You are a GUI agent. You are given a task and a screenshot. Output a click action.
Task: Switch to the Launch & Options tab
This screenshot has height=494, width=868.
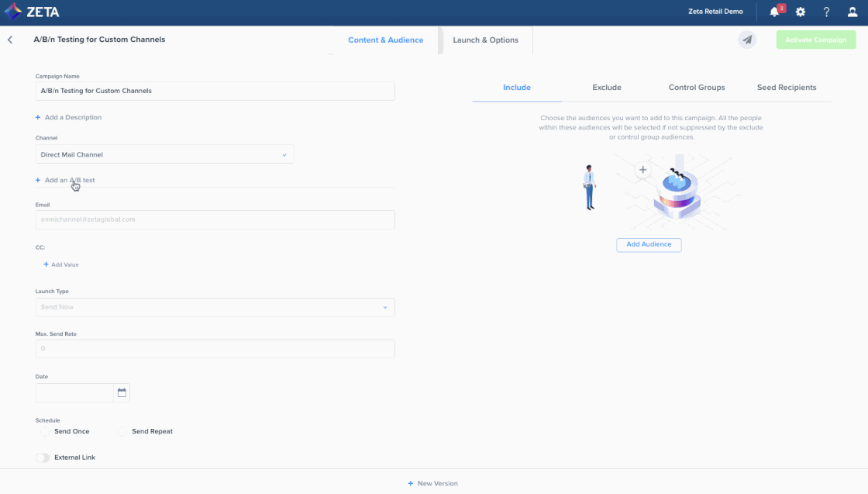pos(485,40)
